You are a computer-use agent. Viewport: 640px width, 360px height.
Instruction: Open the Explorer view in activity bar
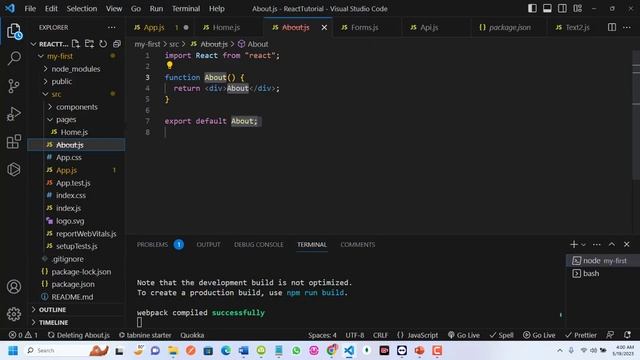click(x=14, y=31)
